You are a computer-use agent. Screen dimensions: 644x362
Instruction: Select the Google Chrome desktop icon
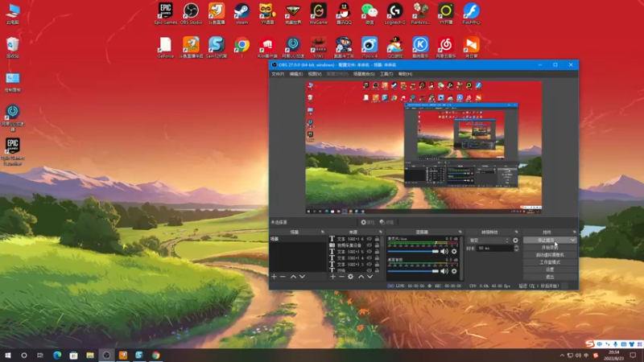[242, 47]
